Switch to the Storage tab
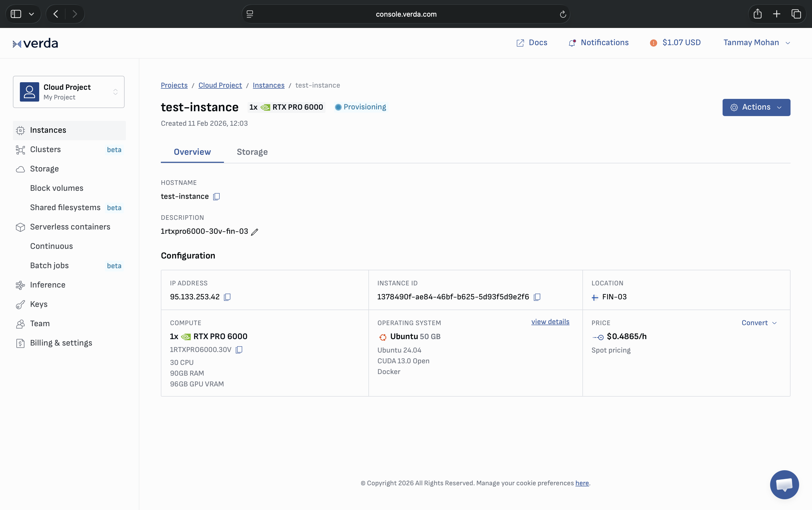This screenshot has width=812, height=510. (252, 152)
